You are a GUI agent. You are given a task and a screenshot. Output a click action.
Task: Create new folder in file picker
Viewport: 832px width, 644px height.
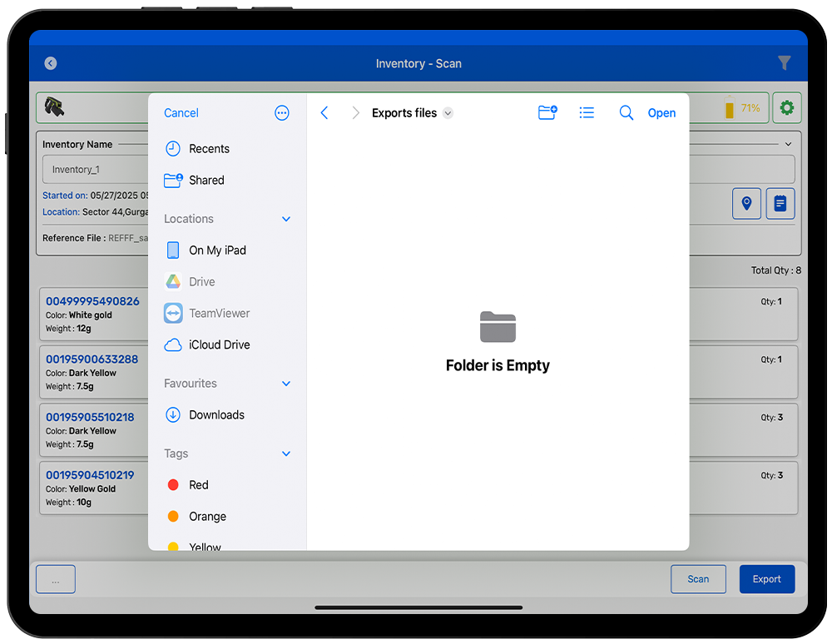click(547, 113)
